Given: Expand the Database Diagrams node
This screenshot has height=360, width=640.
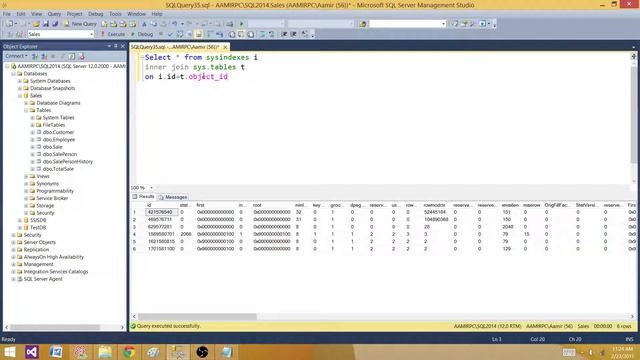Looking at the screenshot, I should pyautogui.click(x=26, y=103).
